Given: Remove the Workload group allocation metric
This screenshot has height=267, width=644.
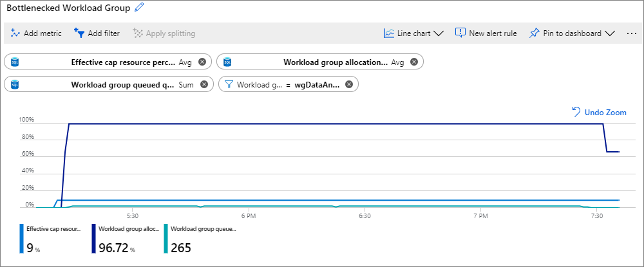Looking at the screenshot, I should pos(414,62).
